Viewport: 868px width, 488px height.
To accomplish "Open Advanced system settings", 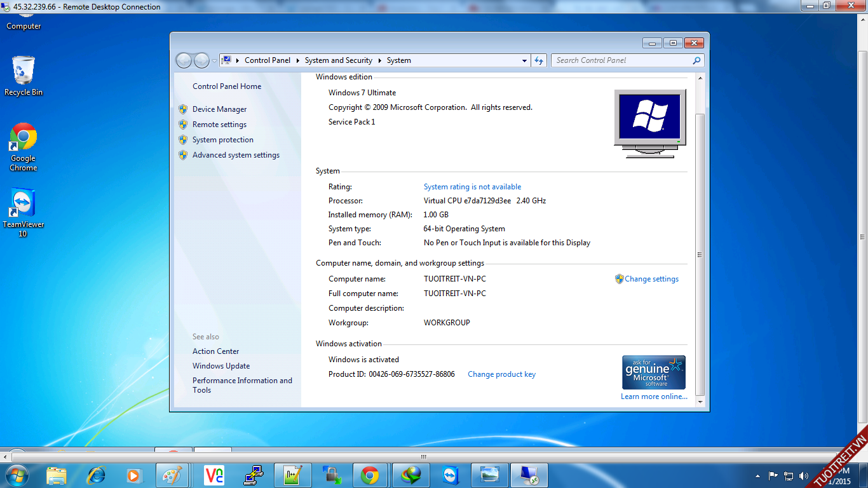I will tap(236, 155).
